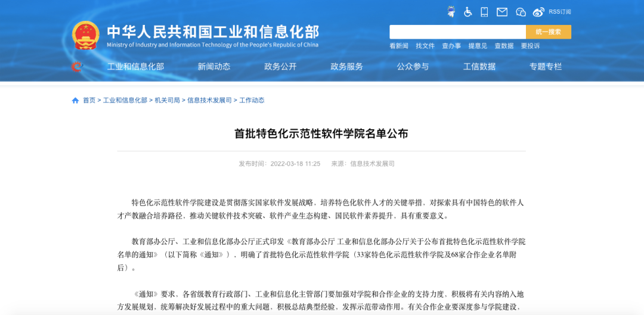Click the red gear icon beside navigation
The image size is (644, 315).
click(x=76, y=67)
